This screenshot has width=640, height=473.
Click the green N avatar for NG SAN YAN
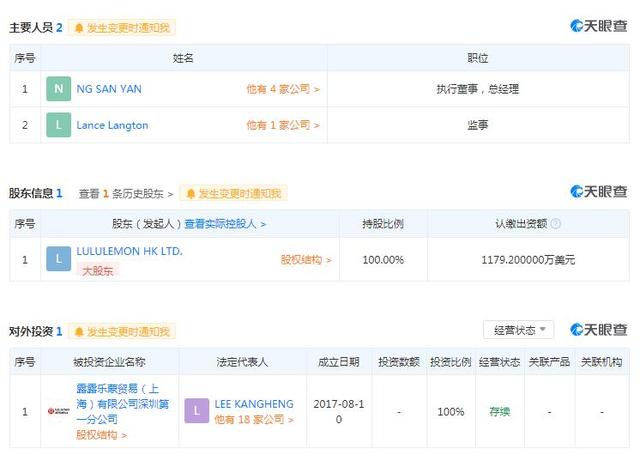(x=58, y=89)
